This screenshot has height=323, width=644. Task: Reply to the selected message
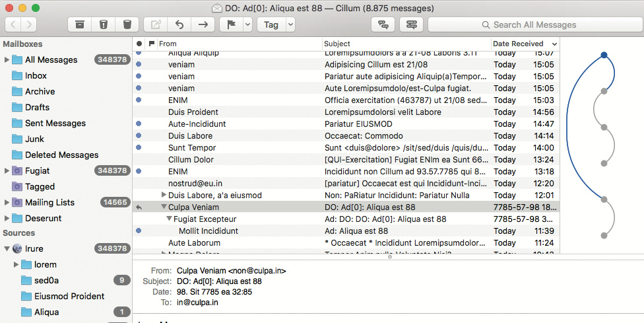tap(179, 24)
